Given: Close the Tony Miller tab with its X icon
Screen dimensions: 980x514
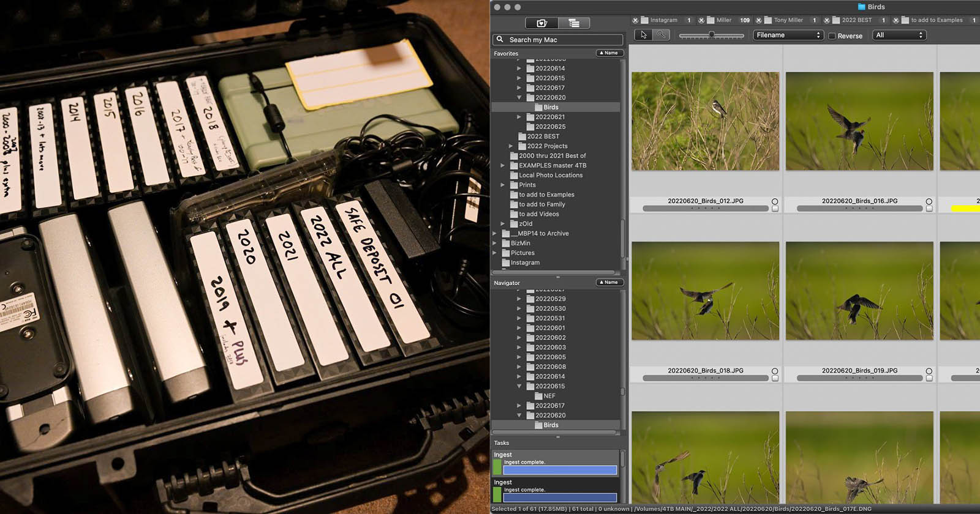Looking at the screenshot, I should 759,20.
